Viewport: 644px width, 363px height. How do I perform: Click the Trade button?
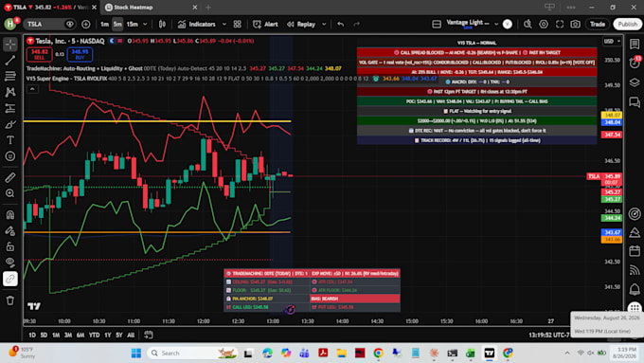pyautogui.click(x=598, y=25)
